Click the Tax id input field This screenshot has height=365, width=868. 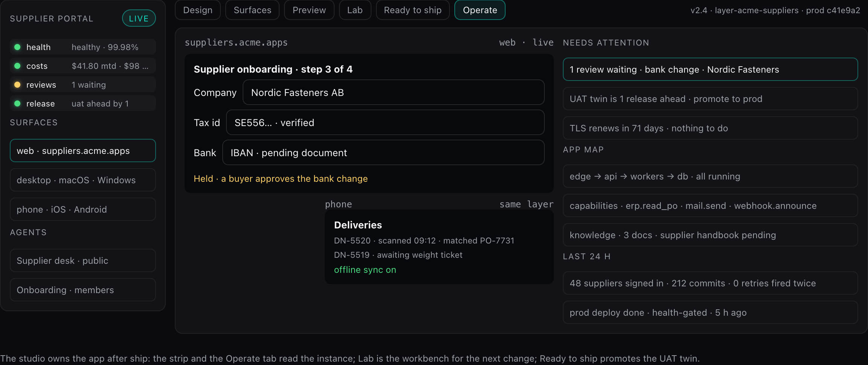[x=385, y=122]
